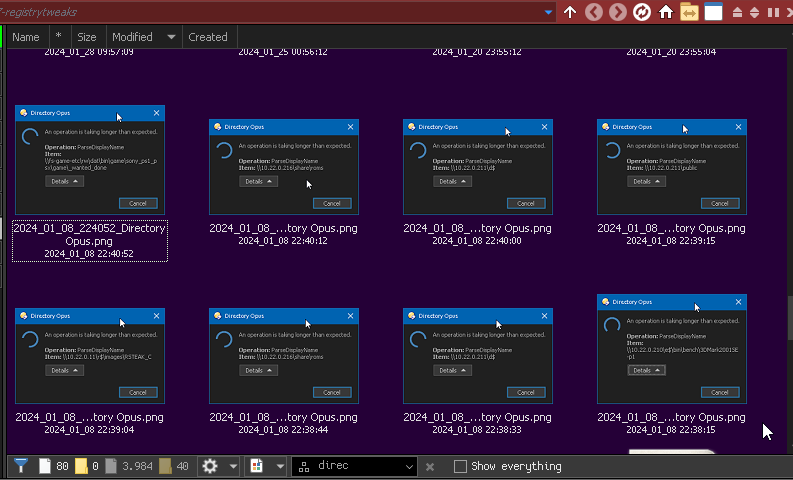Select thumbnail of file dated 2024_01_08 22:40:12

(284, 167)
